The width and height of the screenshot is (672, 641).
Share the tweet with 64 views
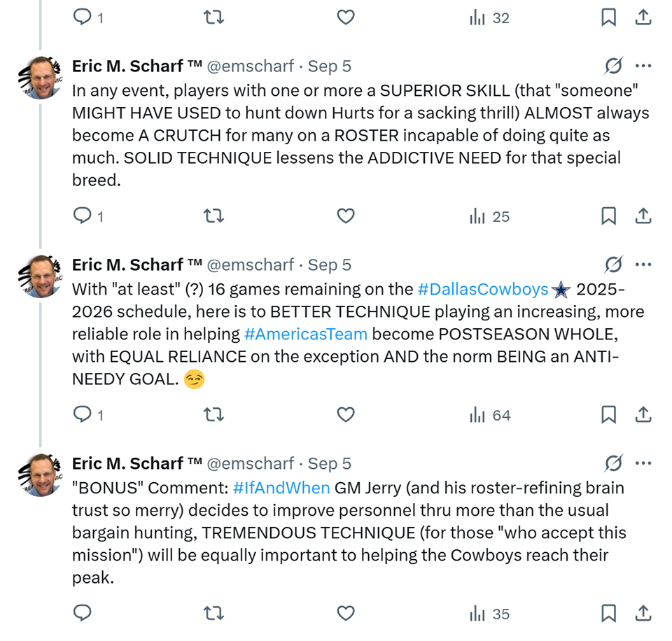coord(643,415)
